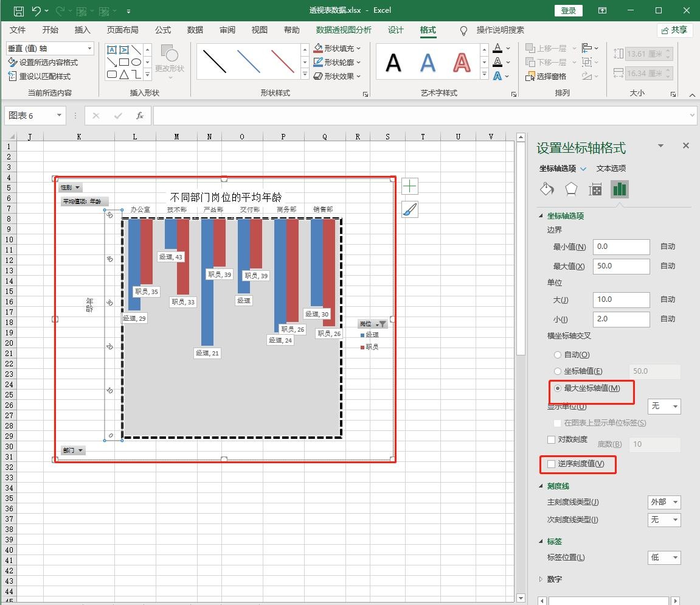Click the Chart Styles paintbrush button
This screenshot has width=700, height=605.
410,209
